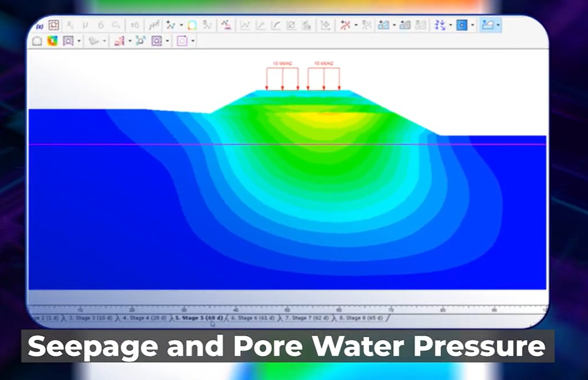Image resolution: width=588 pixels, height=380 pixels.
Task: Click the greyed angled line chart icon
Action: (261, 25)
